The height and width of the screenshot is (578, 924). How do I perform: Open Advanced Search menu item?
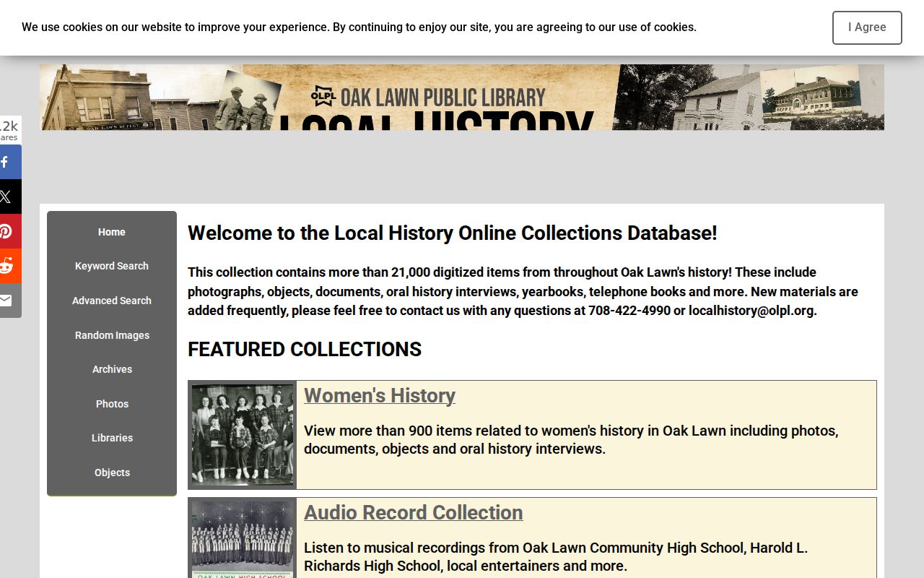[x=112, y=301]
